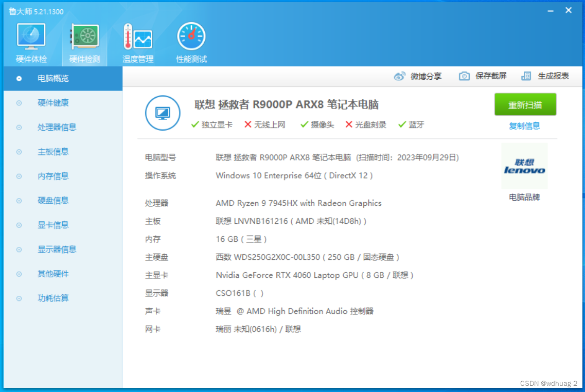
Task: Minimize the 鲁大师 window
Action: 551,11
